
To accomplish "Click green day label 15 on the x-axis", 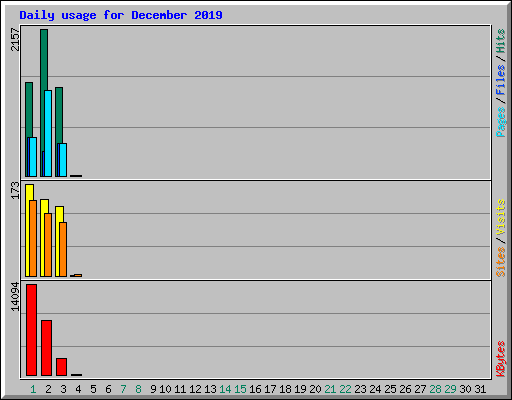I will (x=240, y=389).
